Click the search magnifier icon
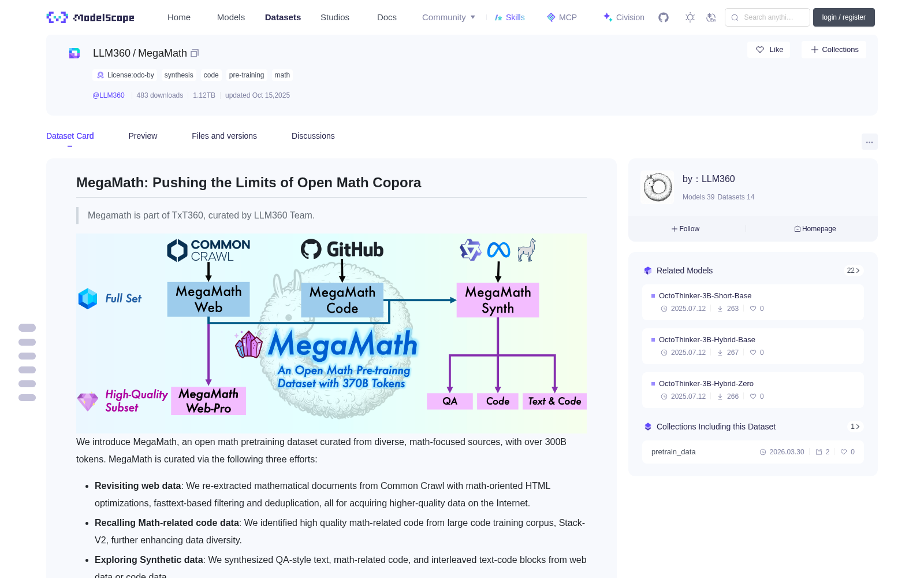Image resolution: width=924 pixels, height=578 pixels. 735,17
